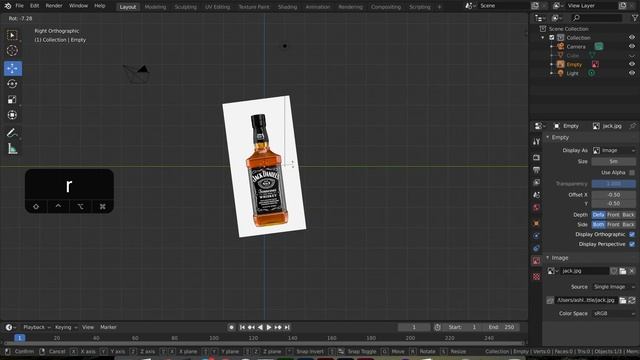
Task: Open the outliner display mode dropdown
Action: click(x=540, y=18)
